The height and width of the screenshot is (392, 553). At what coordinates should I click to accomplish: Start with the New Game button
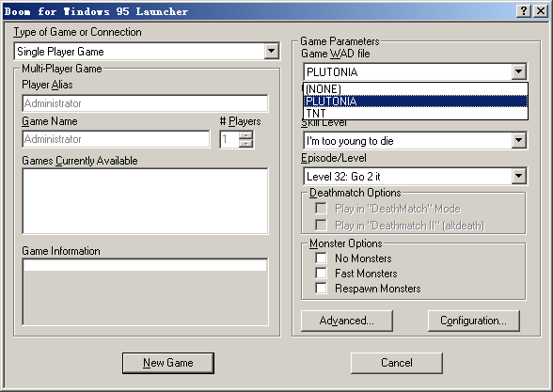pyautogui.click(x=168, y=363)
